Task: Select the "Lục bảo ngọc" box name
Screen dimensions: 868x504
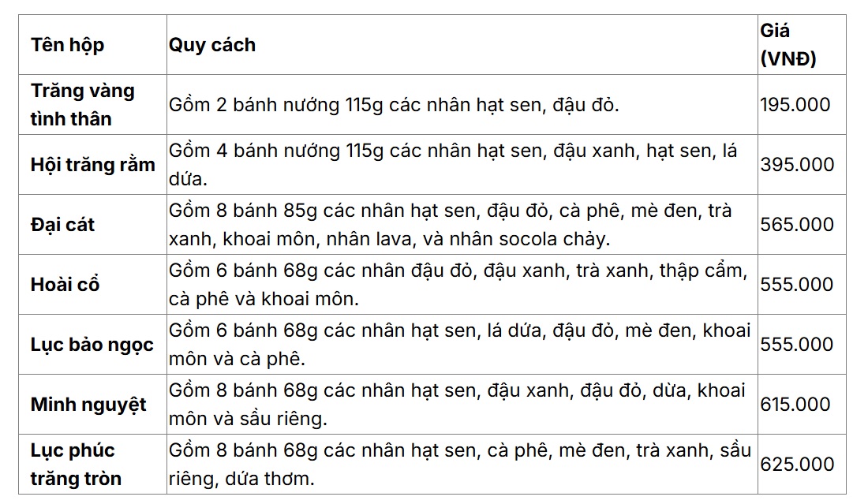Action: click(92, 345)
